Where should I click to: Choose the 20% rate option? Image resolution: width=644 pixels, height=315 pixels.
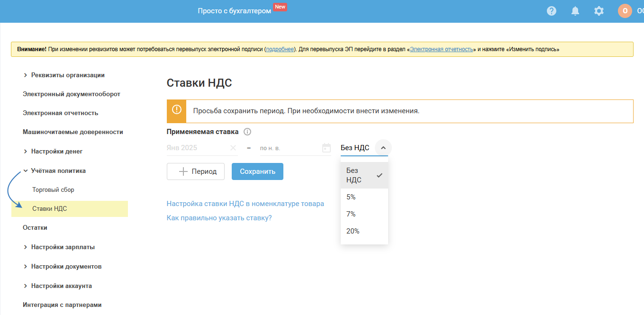[364, 231]
